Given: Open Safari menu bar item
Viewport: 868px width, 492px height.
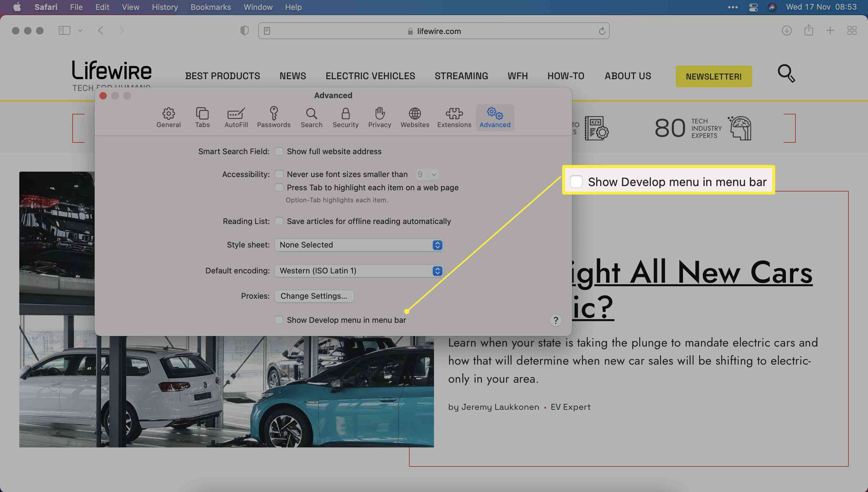Looking at the screenshot, I should coord(46,7).
